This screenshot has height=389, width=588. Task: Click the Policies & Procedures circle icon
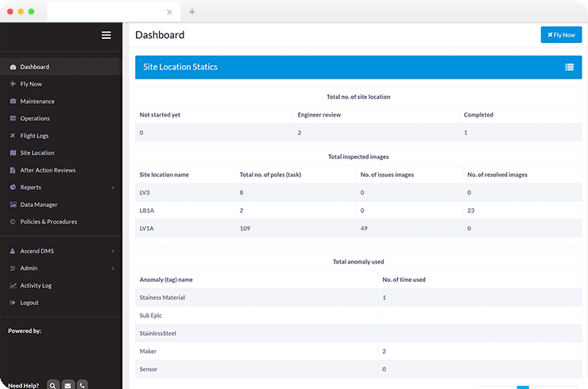14,221
